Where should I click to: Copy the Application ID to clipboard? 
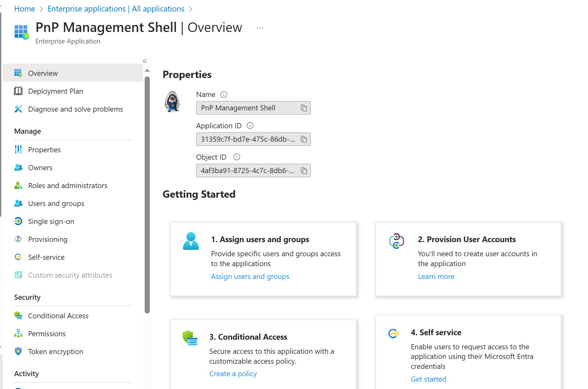(x=303, y=139)
